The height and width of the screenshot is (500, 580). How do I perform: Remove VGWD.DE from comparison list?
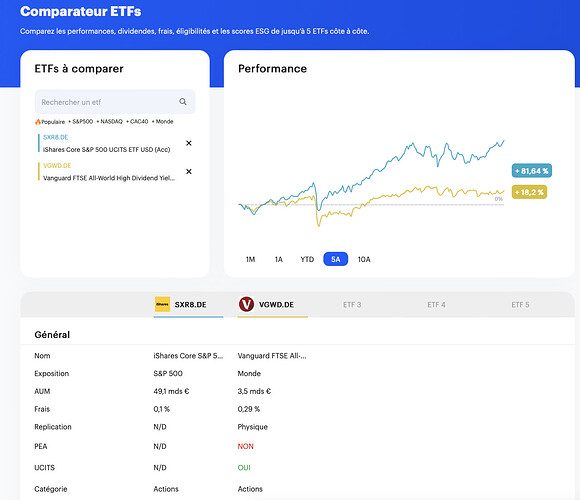[x=189, y=172]
